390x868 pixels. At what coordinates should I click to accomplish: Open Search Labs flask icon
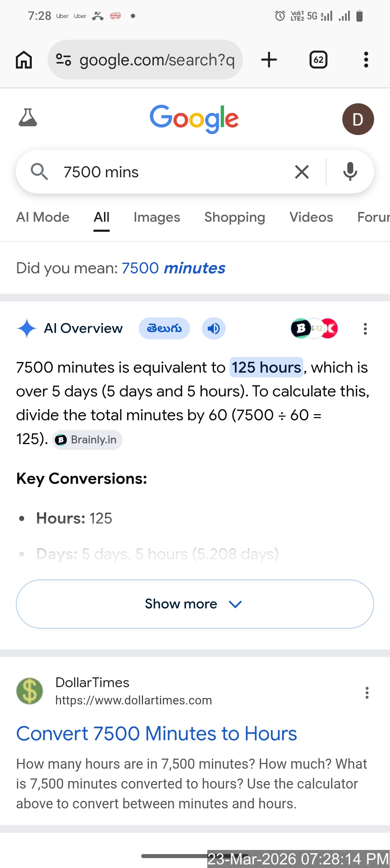coord(28,118)
